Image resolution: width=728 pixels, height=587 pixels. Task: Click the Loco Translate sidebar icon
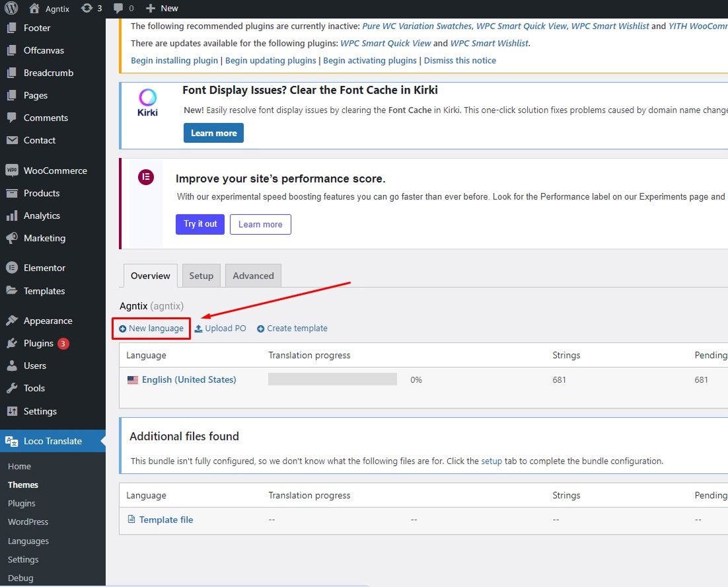[11, 441]
